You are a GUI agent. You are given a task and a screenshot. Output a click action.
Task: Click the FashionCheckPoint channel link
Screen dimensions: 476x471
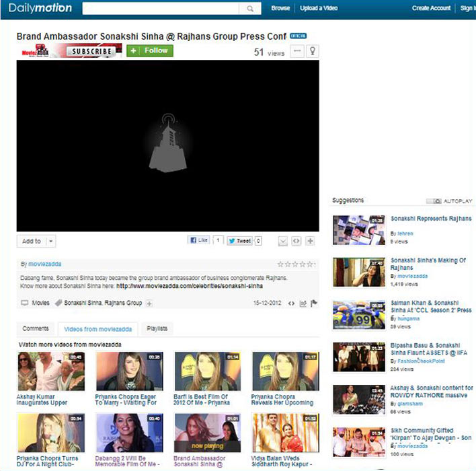[x=421, y=361]
